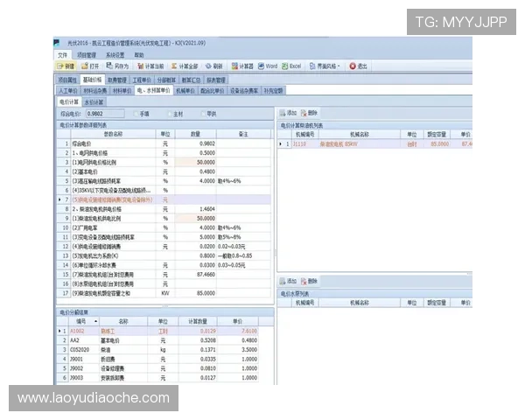The image size is (525, 420).
Task: Switch to the 电价计算 tab
Action: pos(68,101)
